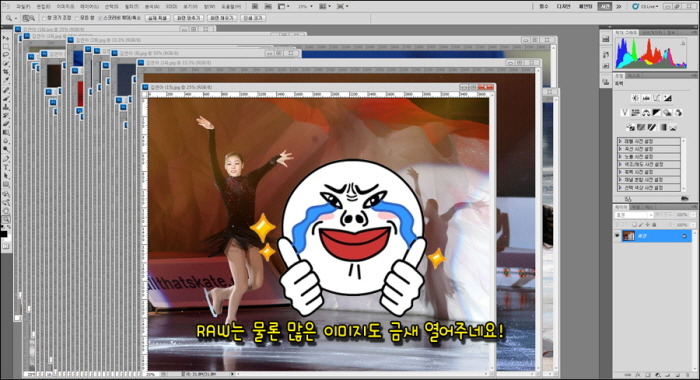700x380 pixels.
Task: Expand the Hue/Saturation presets group
Action: tap(620, 164)
